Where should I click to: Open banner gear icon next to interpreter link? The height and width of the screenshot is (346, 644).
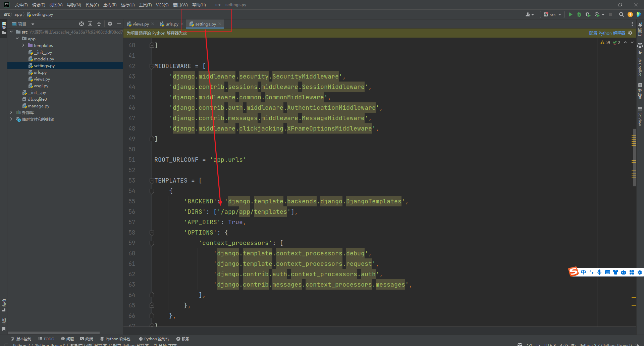pyautogui.click(x=630, y=33)
